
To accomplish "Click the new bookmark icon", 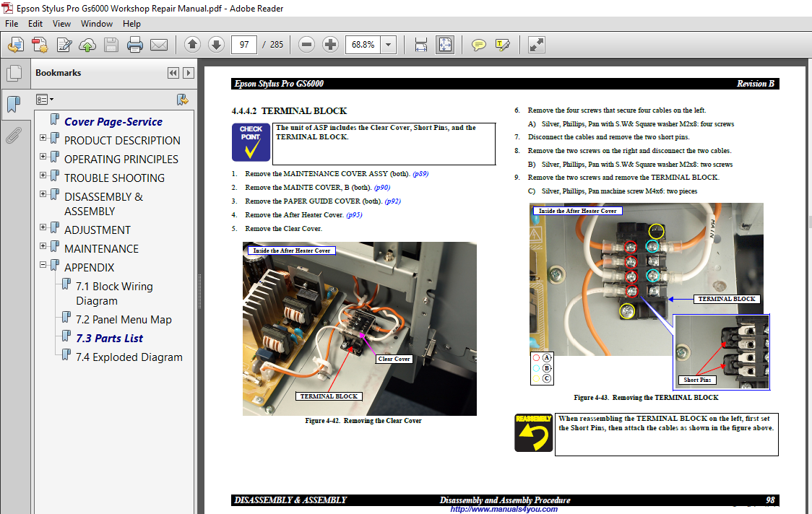I will 182,100.
